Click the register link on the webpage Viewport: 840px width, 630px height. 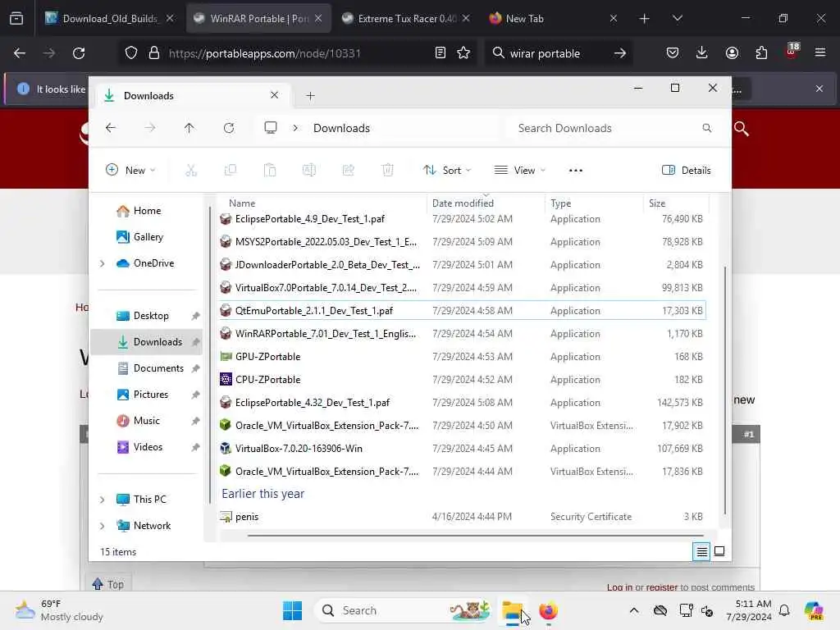(662, 587)
